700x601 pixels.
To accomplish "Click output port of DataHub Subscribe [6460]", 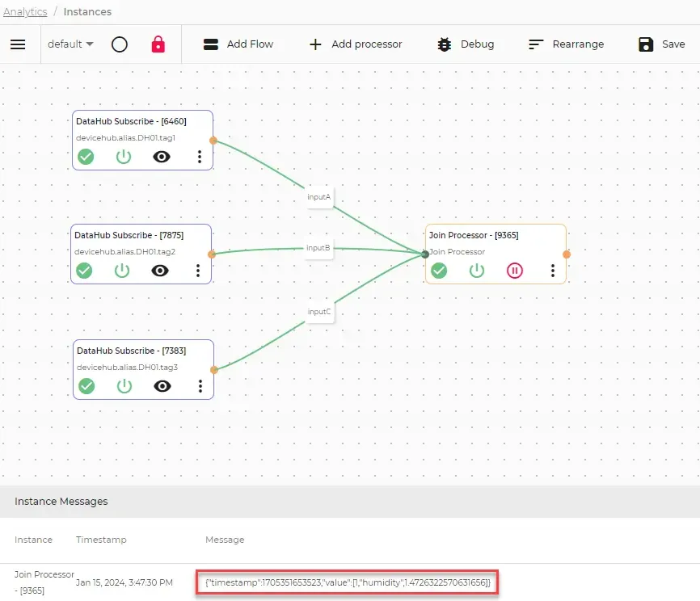I will [213, 141].
